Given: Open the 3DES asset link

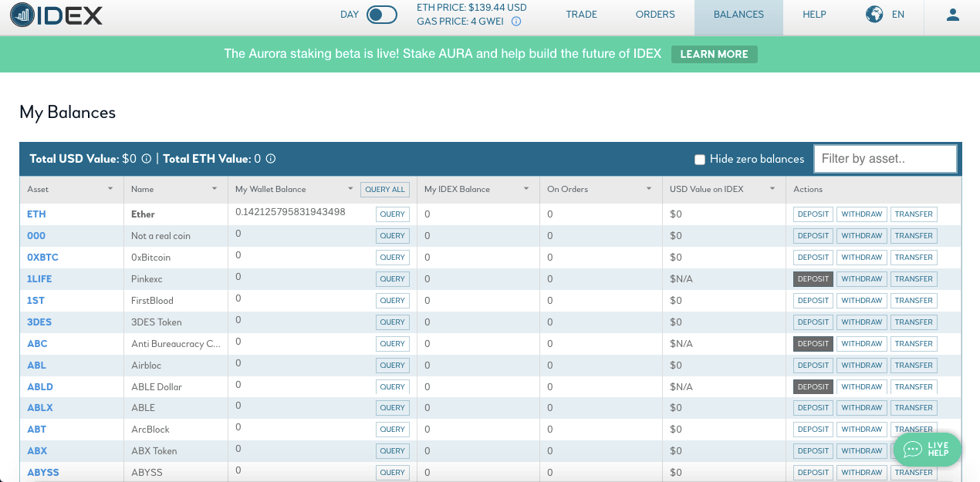Looking at the screenshot, I should click(39, 322).
